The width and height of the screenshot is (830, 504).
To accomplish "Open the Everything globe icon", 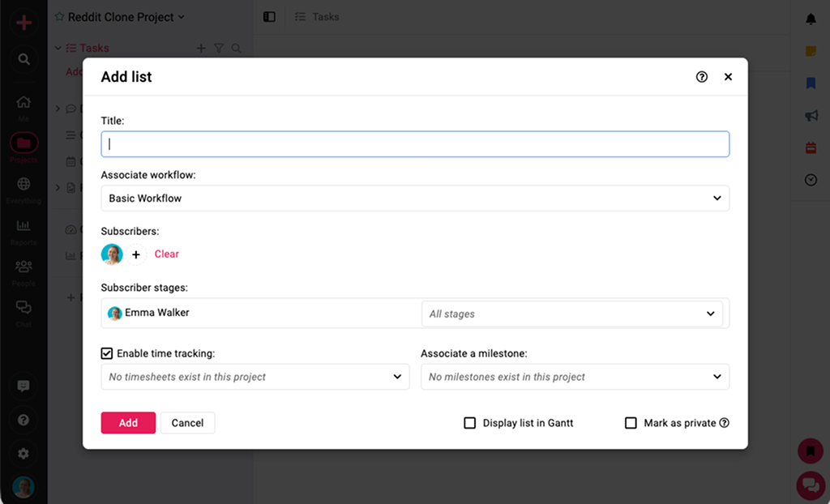I will pyautogui.click(x=24, y=184).
